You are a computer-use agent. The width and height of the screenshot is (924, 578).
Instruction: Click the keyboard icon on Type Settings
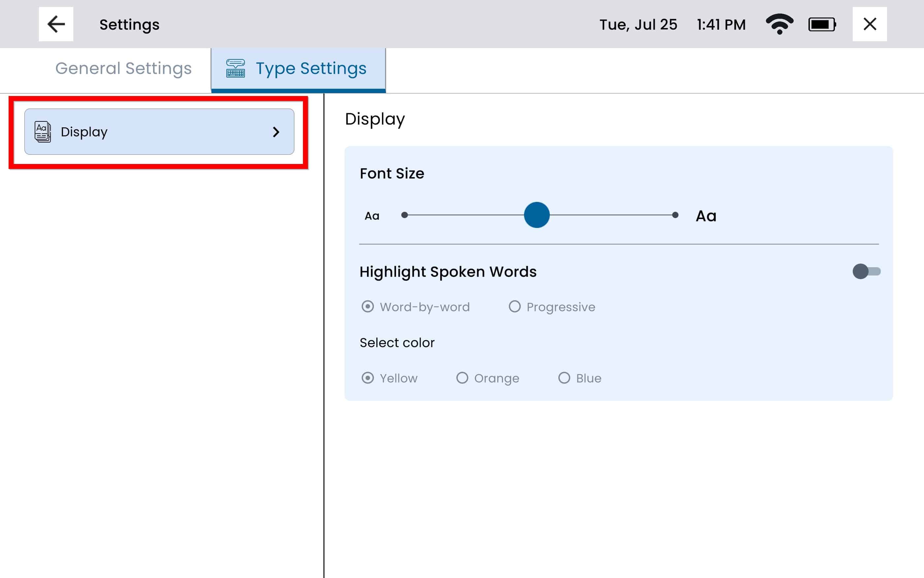(236, 68)
